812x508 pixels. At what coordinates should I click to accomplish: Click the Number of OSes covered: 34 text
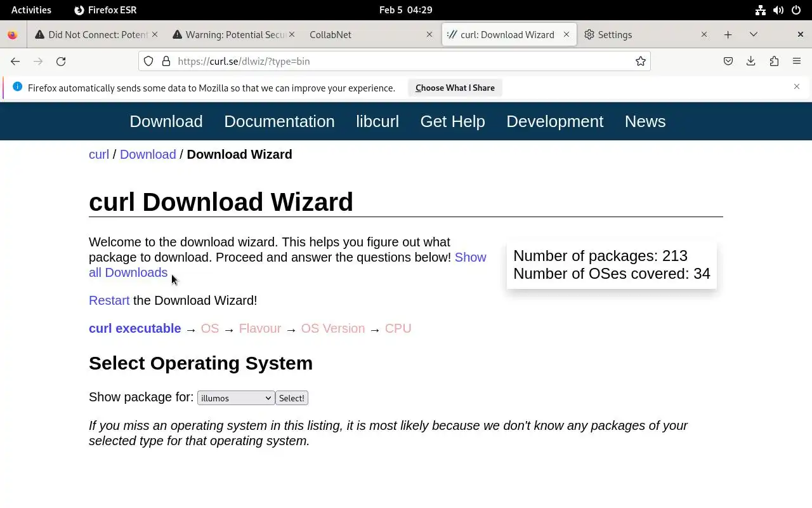pyautogui.click(x=612, y=274)
